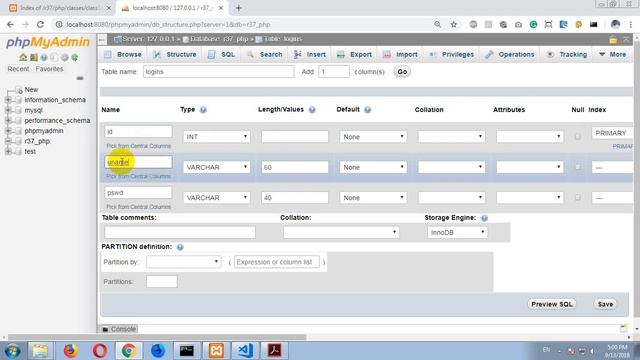
Task: Go back in browser
Action: tap(10, 24)
